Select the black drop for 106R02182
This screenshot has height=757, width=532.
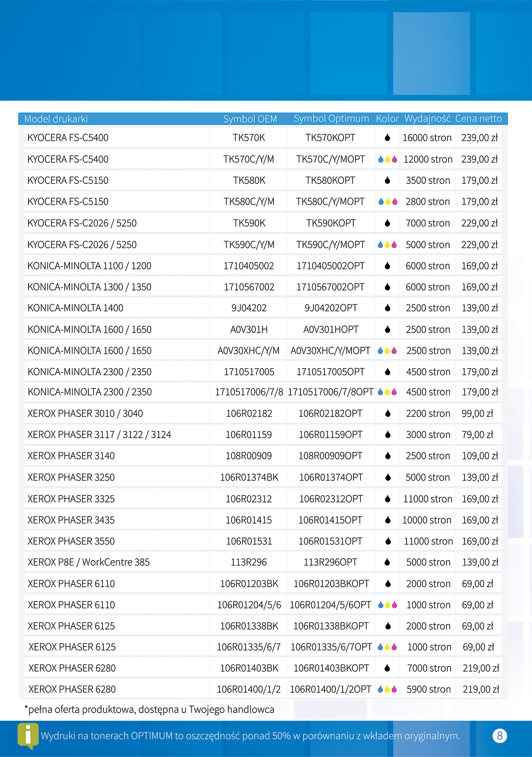coord(387,414)
